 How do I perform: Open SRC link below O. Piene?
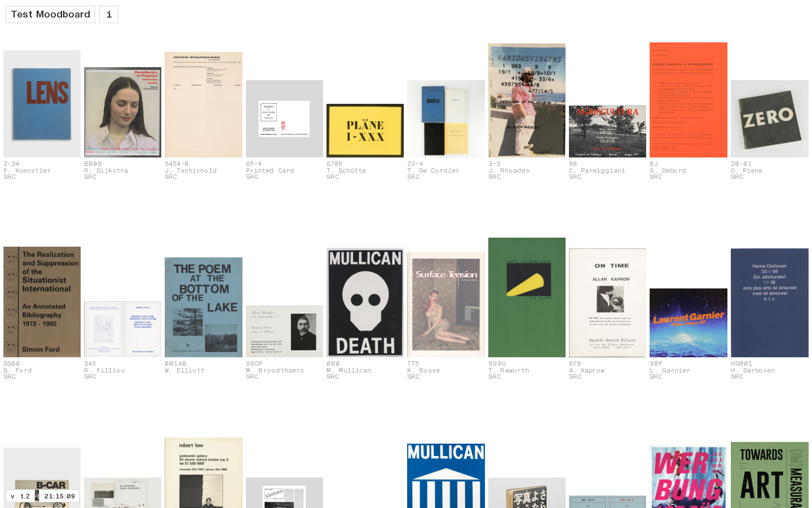(x=737, y=177)
